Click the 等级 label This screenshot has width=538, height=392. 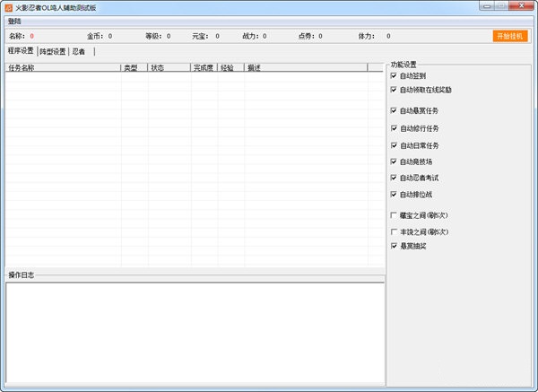pyautogui.click(x=153, y=36)
